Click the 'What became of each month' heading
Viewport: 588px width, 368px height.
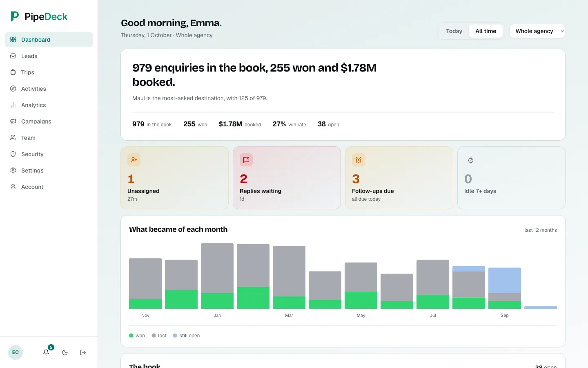coord(178,229)
